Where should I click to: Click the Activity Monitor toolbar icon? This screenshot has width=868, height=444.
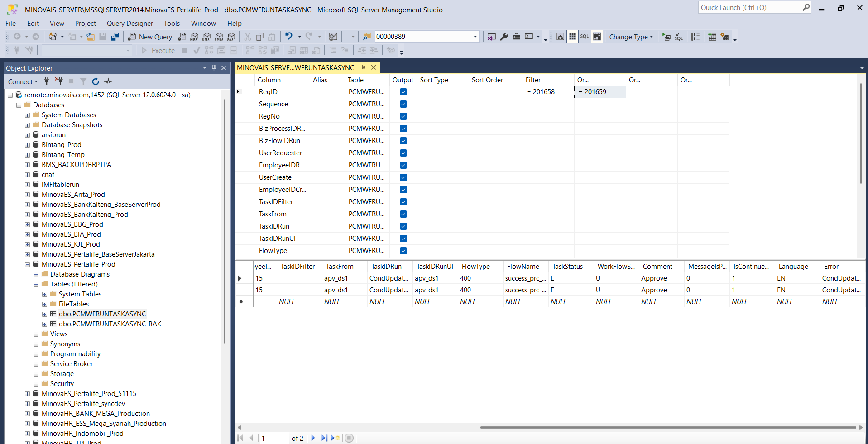(x=333, y=37)
